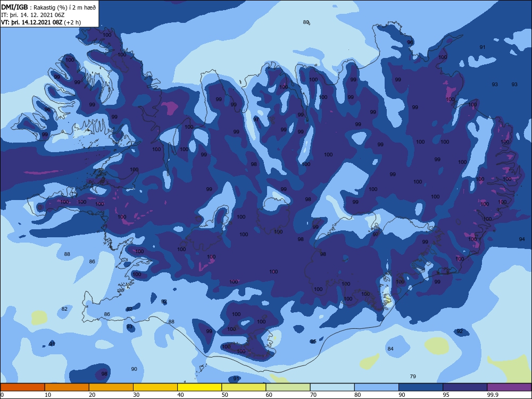Click the light green 60–70 legend swatch

click(x=288, y=387)
